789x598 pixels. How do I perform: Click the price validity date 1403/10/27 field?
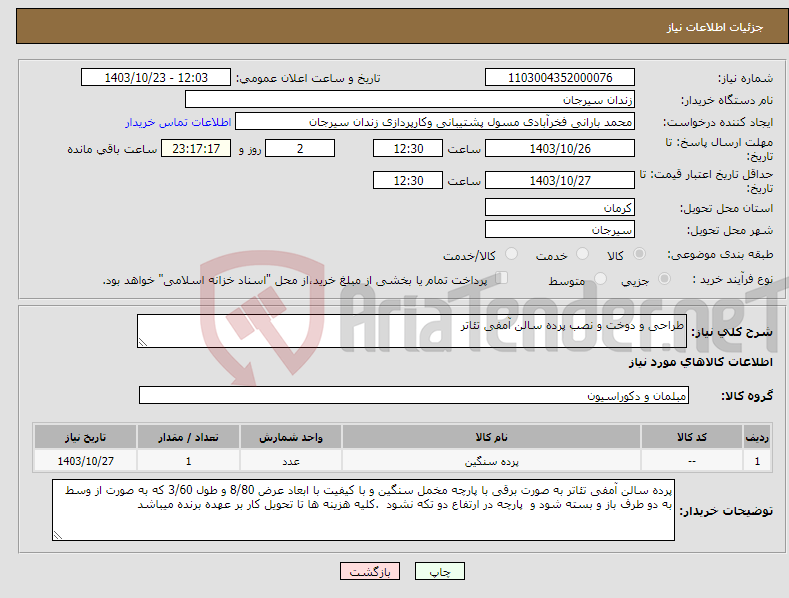560,180
